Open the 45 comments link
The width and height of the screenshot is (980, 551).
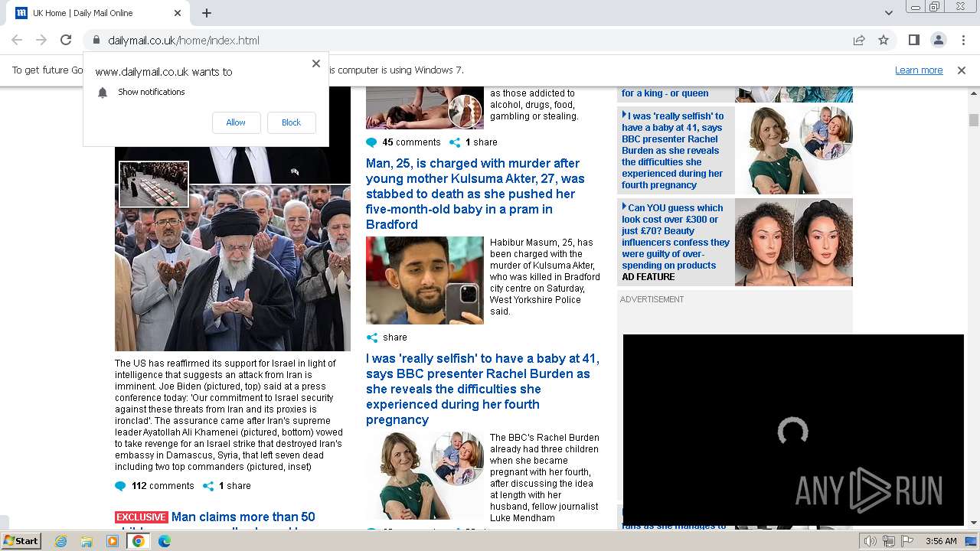(411, 142)
